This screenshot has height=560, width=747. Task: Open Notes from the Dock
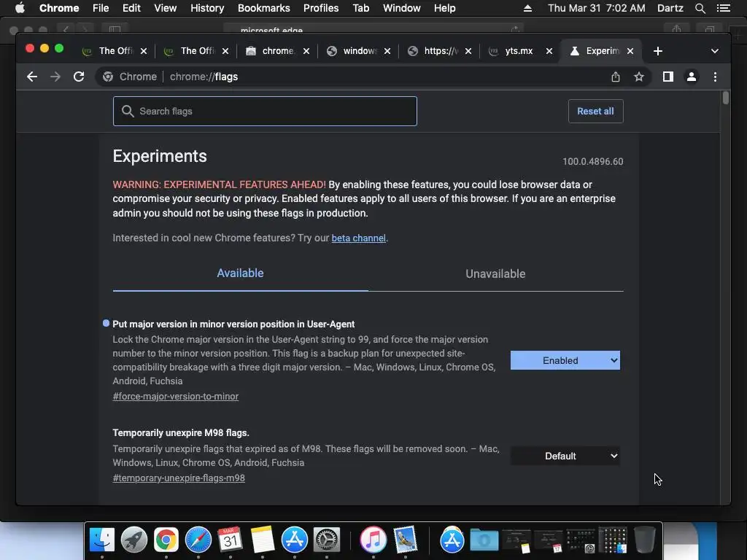(263, 540)
